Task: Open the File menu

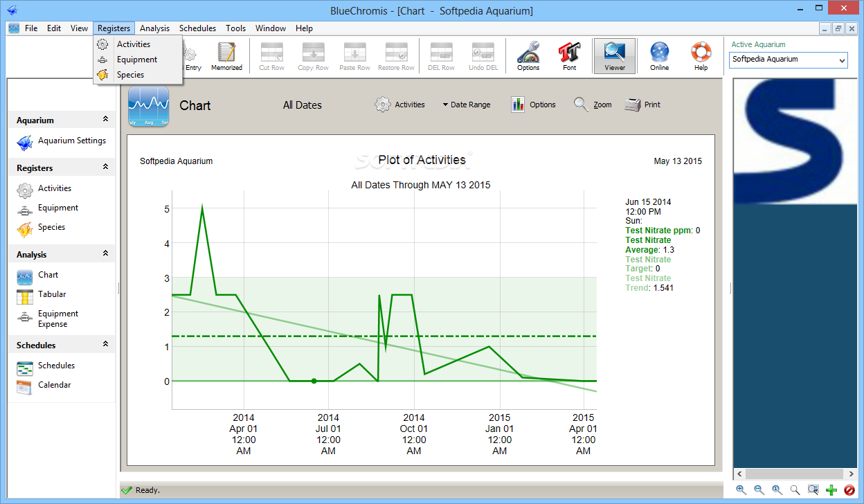Action: 31,28
